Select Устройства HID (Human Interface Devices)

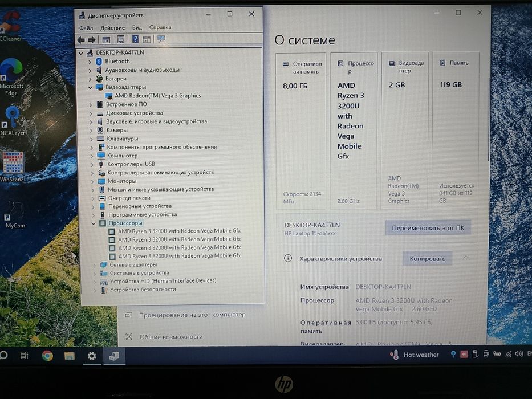[163, 281]
